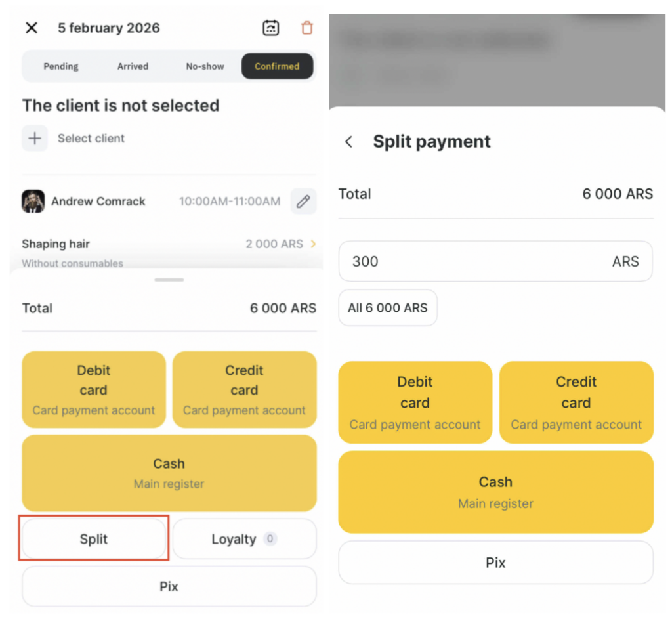
Task: Select the Confirmed status
Action: pyautogui.click(x=277, y=66)
